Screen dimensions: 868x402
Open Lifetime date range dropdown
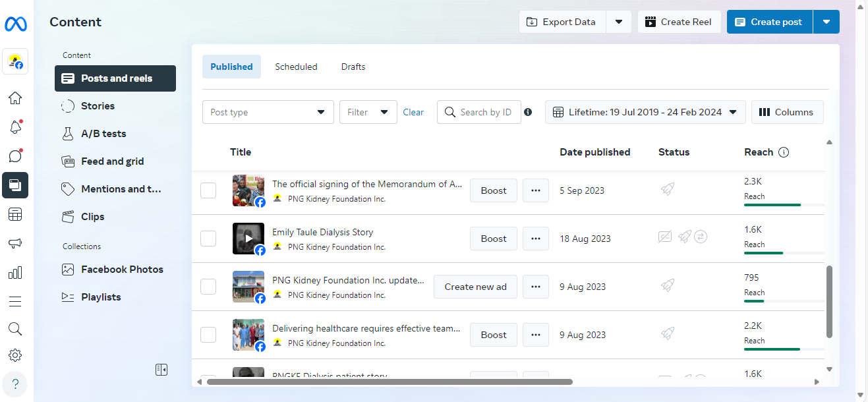pos(645,112)
